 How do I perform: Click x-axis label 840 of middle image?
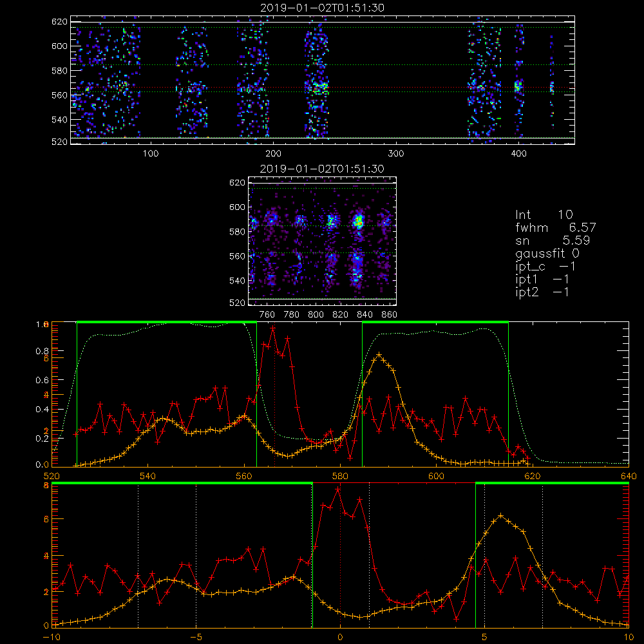click(x=365, y=315)
